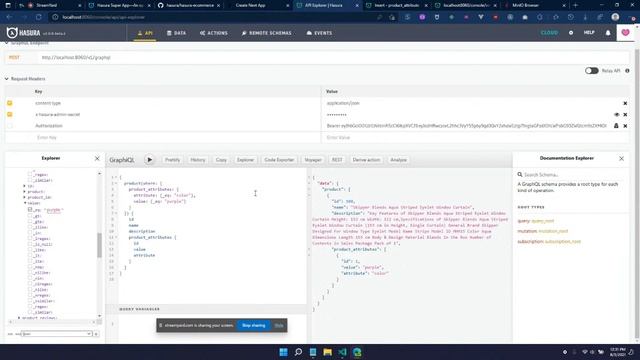Switch to the DATA tab
The height and width of the screenshot is (360, 640).
pyautogui.click(x=176, y=33)
